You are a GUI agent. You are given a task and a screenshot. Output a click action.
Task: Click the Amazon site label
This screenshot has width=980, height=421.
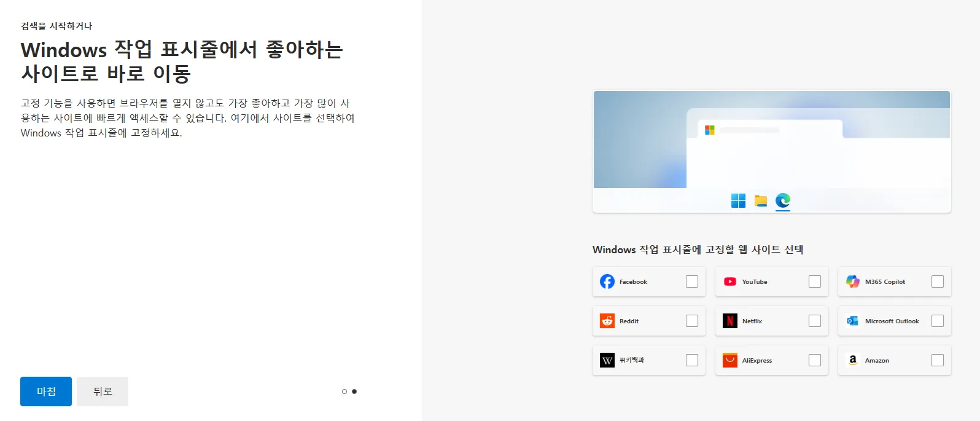point(877,361)
